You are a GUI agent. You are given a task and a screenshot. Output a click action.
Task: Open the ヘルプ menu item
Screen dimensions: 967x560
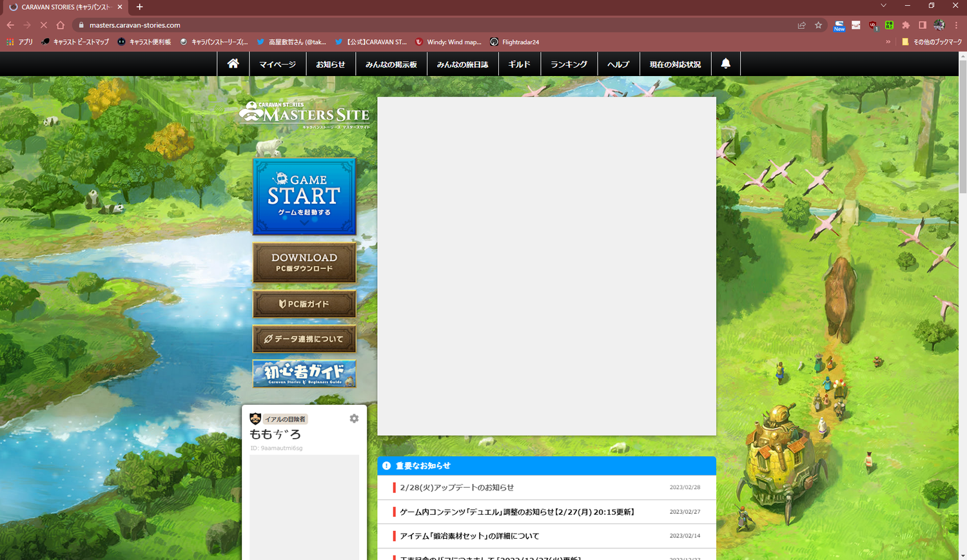click(x=618, y=64)
